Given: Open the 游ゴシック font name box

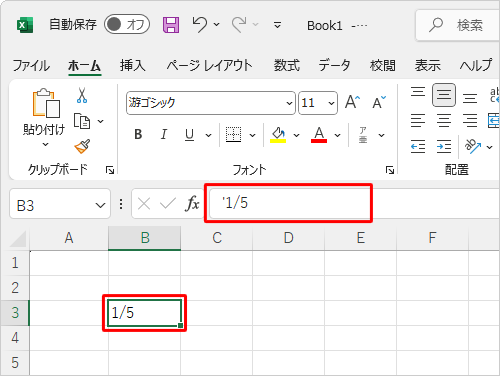Looking at the screenshot, I should click(x=211, y=103).
